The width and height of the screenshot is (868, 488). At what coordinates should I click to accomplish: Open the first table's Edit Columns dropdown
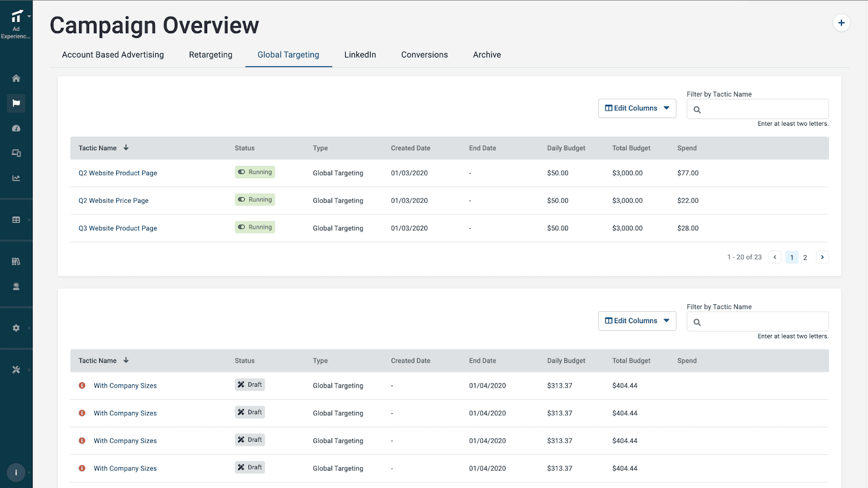637,108
